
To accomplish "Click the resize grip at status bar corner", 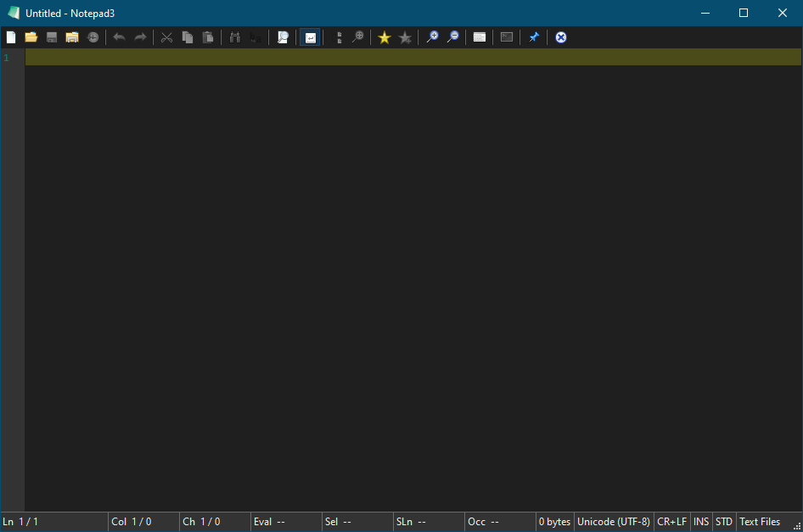I will click(x=797, y=526).
